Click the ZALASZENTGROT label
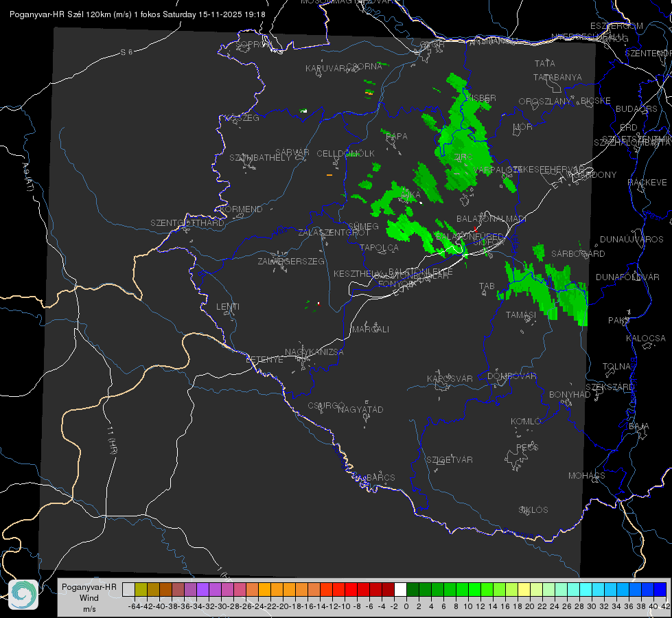 click(334, 233)
